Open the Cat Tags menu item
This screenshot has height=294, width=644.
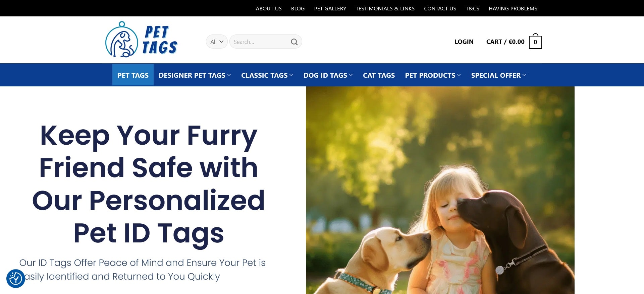tap(379, 75)
